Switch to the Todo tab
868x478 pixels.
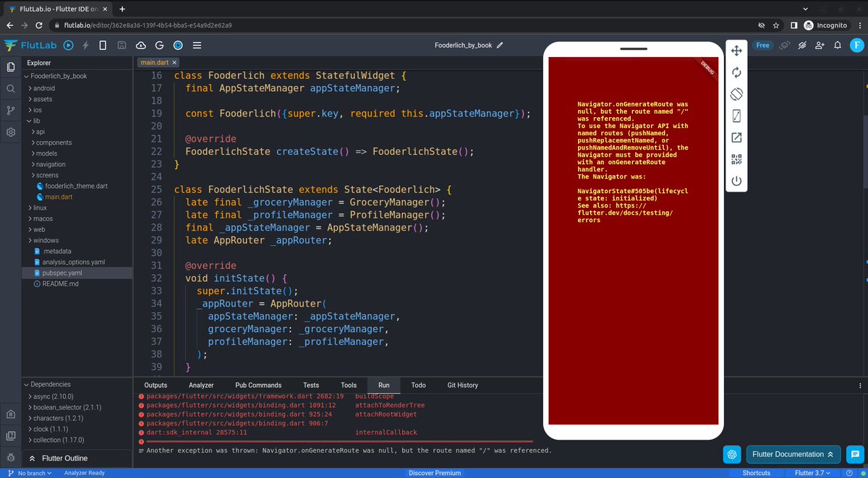[418, 385]
